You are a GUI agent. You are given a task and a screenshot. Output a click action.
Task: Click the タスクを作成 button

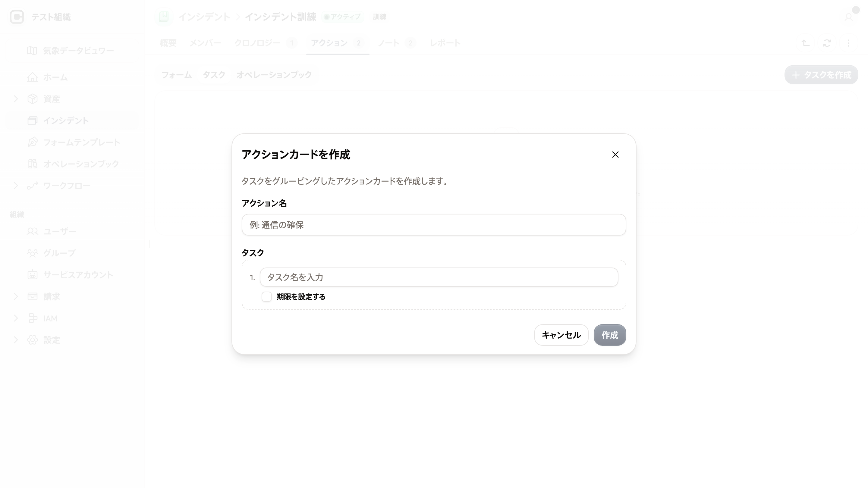[x=821, y=75]
